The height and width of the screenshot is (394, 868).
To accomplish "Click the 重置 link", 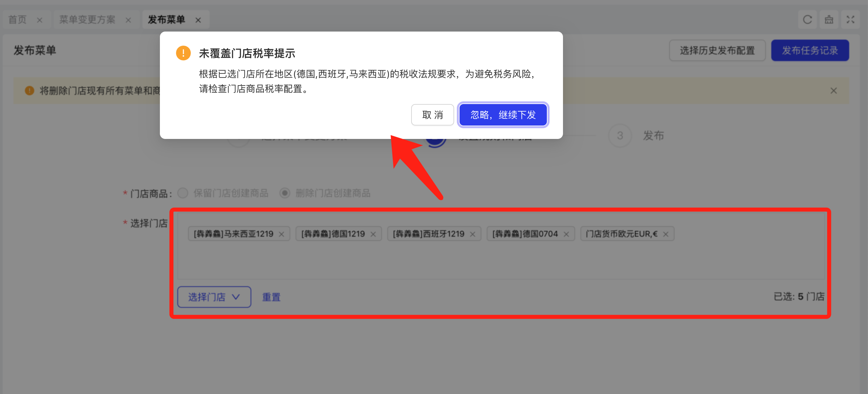I will [x=271, y=297].
